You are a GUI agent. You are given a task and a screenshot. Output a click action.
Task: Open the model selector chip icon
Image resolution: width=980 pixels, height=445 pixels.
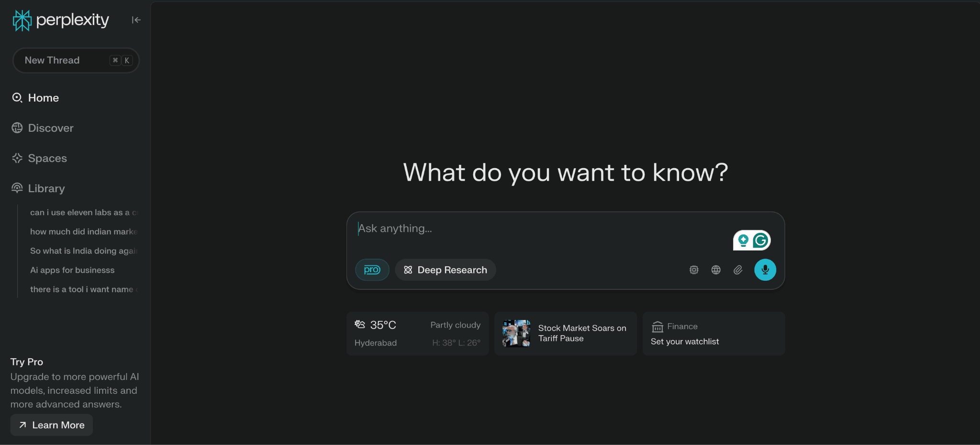(x=694, y=270)
